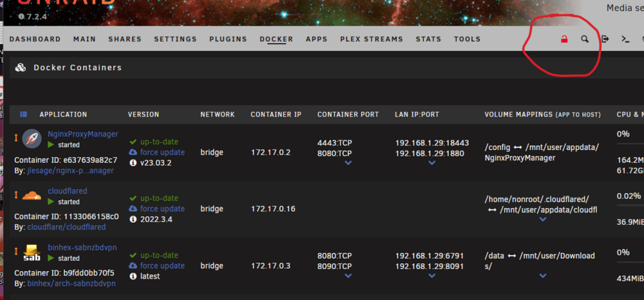Click the reorder arrow for NginxProxyManager
Image resolution: width=644 pixels, height=300 pixels.
(x=16, y=138)
